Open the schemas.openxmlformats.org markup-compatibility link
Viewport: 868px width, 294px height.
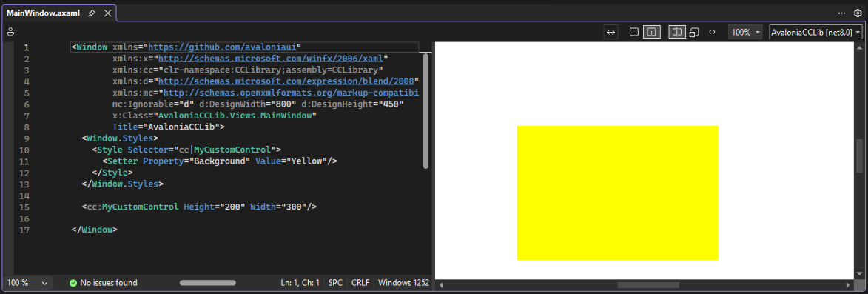point(291,93)
